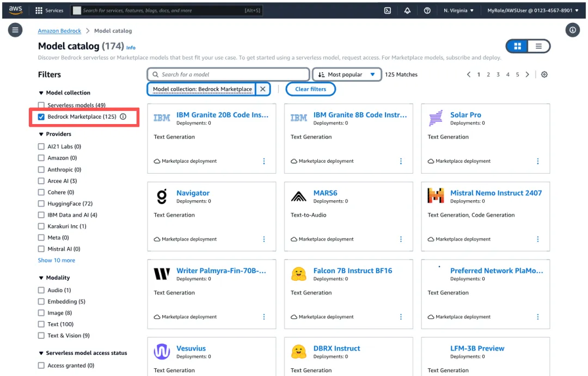Open actions menu on Solar Pro card

click(538, 161)
